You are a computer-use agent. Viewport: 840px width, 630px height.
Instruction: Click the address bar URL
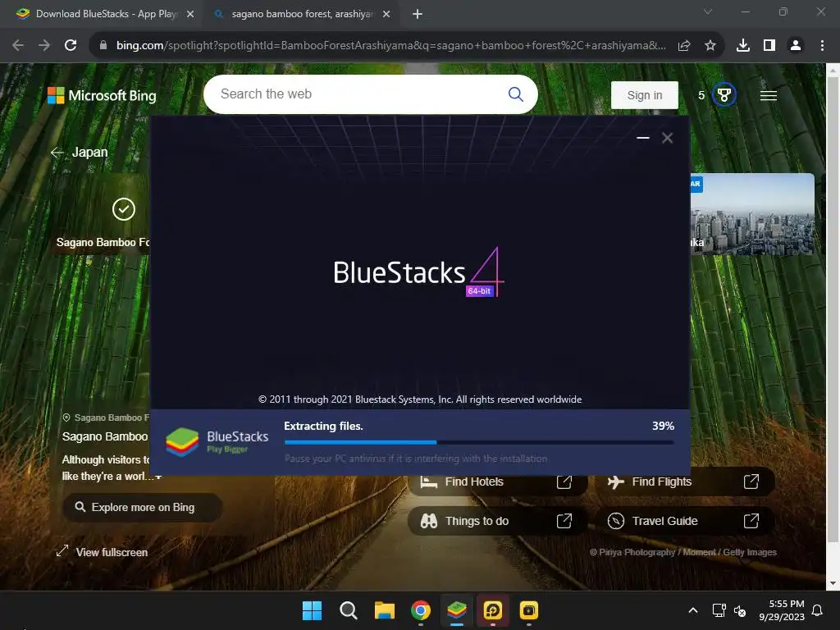coord(391,46)
